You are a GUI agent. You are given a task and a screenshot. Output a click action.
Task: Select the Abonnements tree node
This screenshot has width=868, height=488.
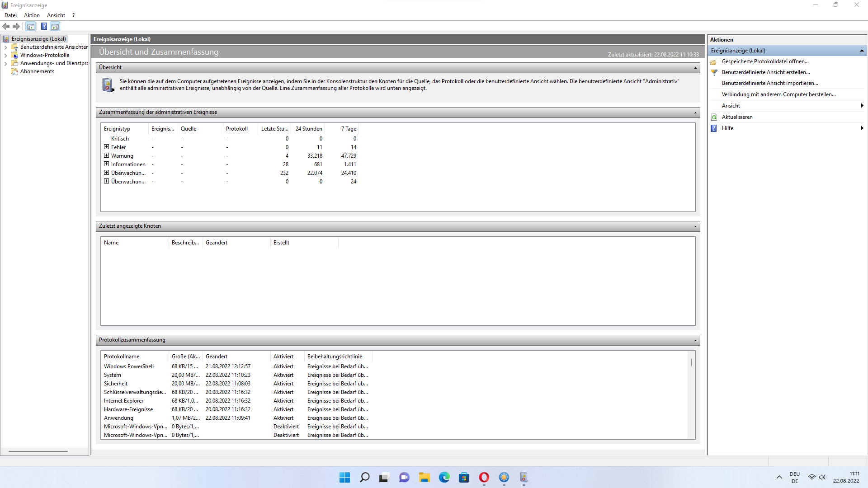click(x=37, y=71)
